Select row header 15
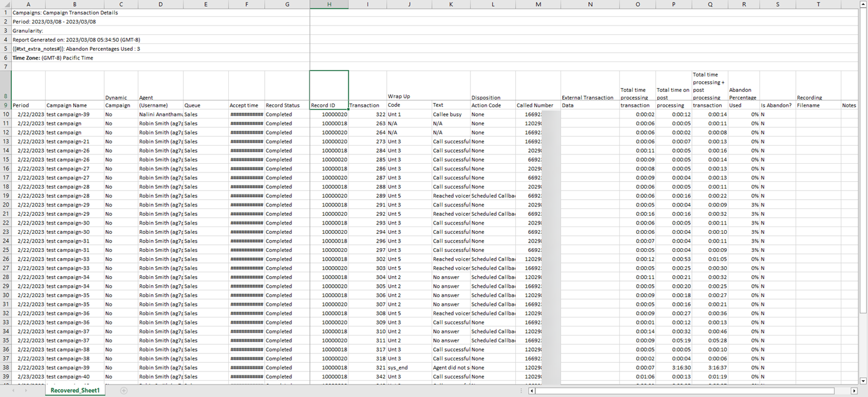This screenshot has width=868, height=397. [6, 159]
